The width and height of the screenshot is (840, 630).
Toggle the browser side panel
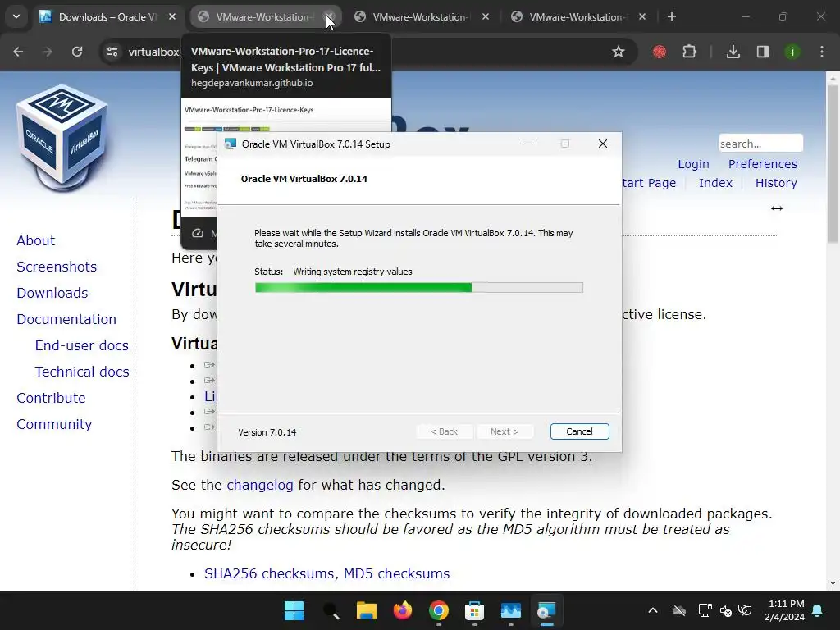(762, 52)
